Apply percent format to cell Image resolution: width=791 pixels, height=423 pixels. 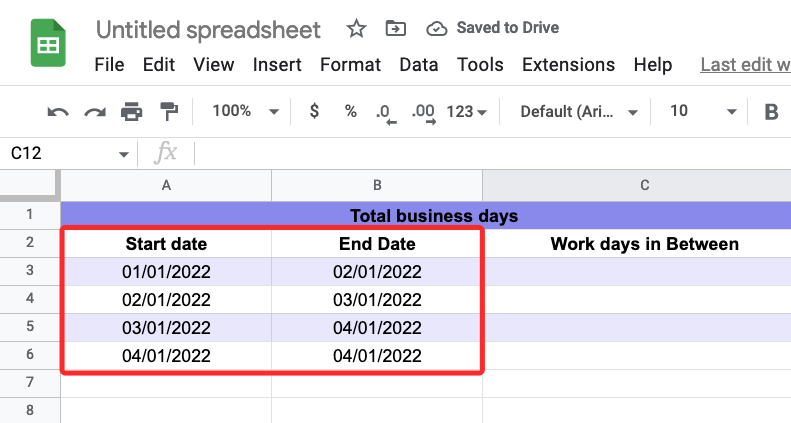coord(350,112)
